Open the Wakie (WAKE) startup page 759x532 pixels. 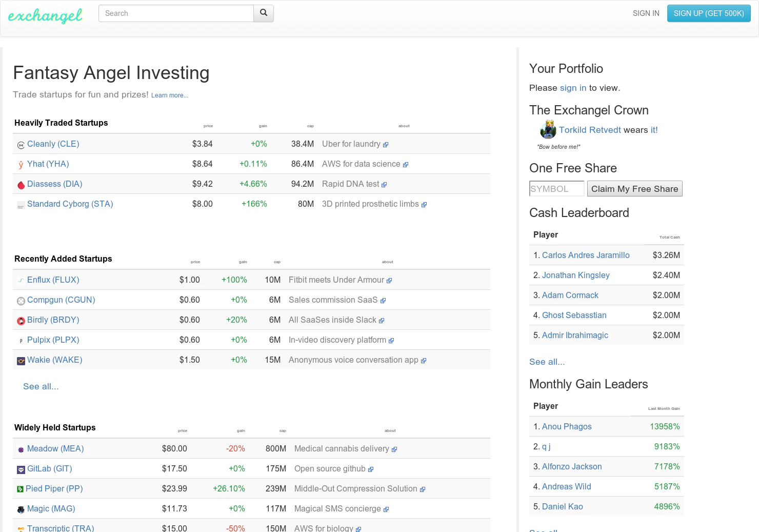click(x=55, y=360)
